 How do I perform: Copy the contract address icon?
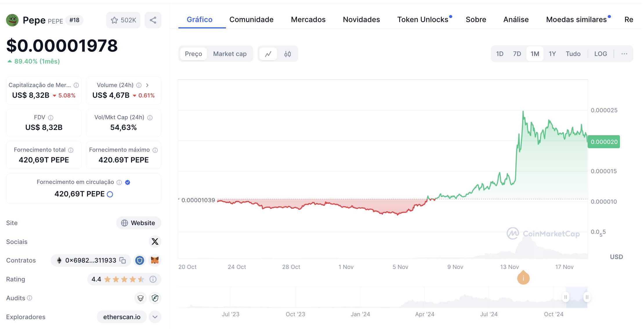point(123,260)
